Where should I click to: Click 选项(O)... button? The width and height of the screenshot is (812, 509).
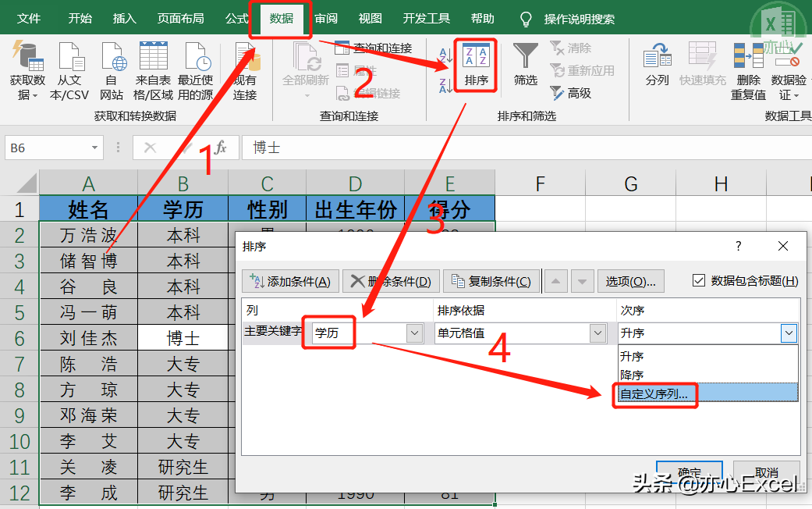click(x=631, y=282)
